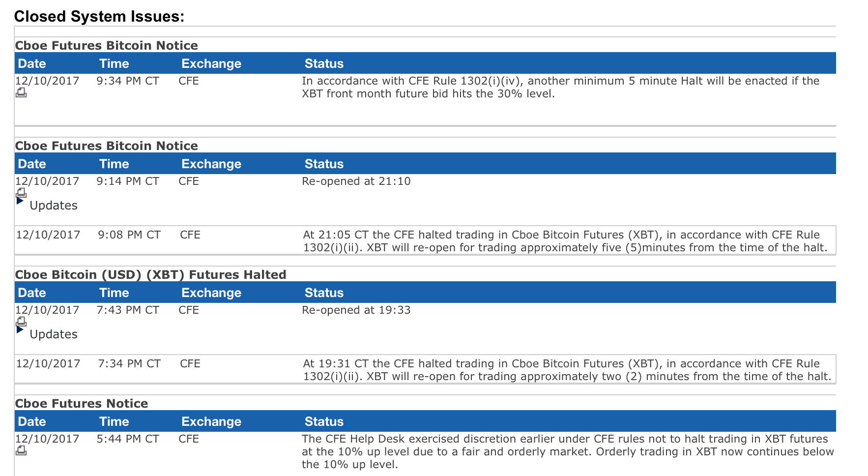Print the 7:43 PM futures halted notice
This screenshot has width=868, height=476.
click(21, 321)
